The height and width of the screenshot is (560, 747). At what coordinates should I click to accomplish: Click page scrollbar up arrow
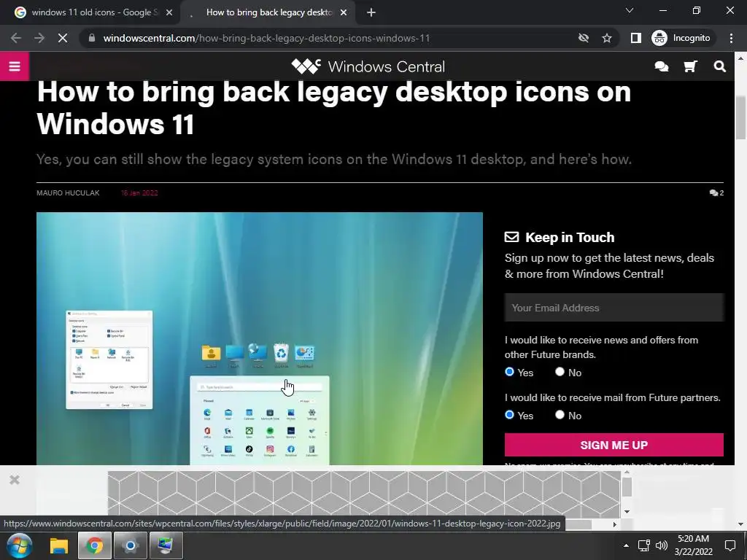point(740,58)
